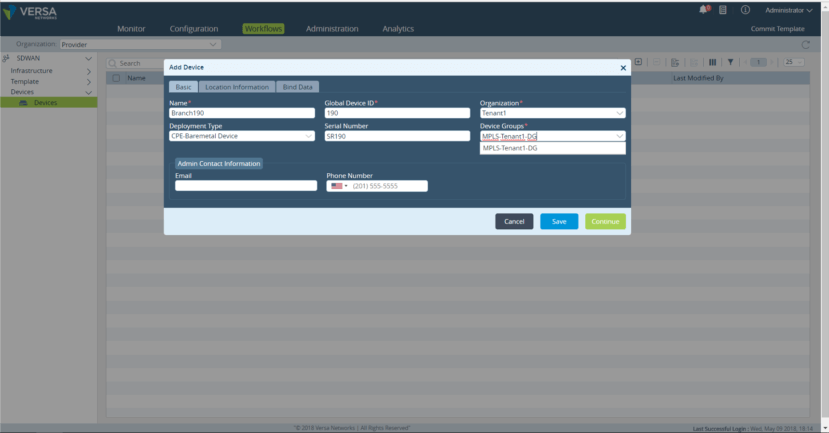Open the Administrator user menu
829x433 pixels.
coord(788,10)
